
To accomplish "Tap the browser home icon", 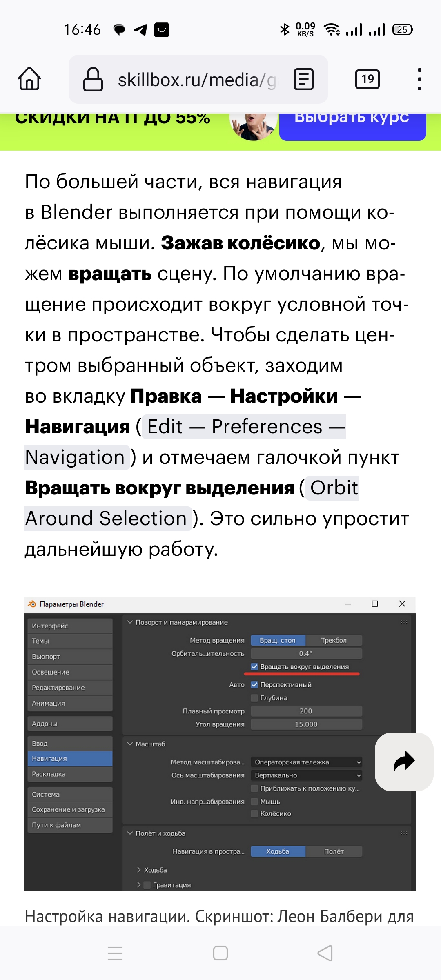I will tap(29, 79).
